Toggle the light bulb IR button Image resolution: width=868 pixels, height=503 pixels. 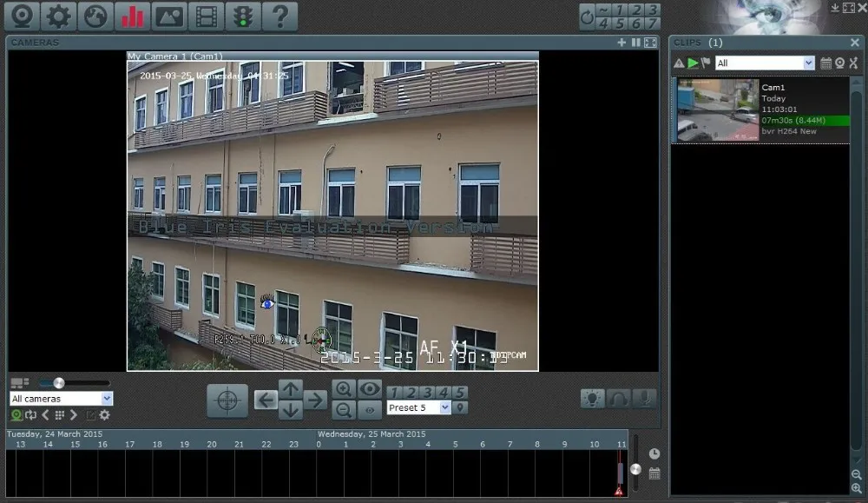point(592,398)
